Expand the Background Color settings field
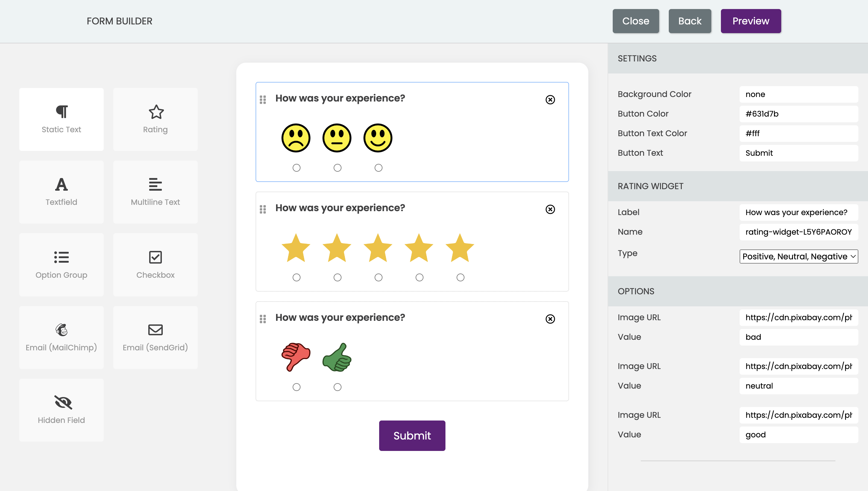The width and height of the screenshot is (868, 491). coord(798,94)
